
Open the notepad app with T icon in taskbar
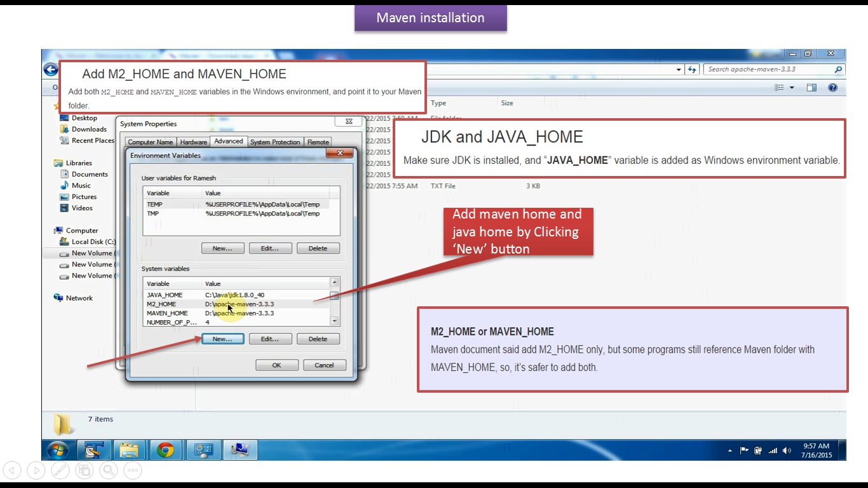93,451
